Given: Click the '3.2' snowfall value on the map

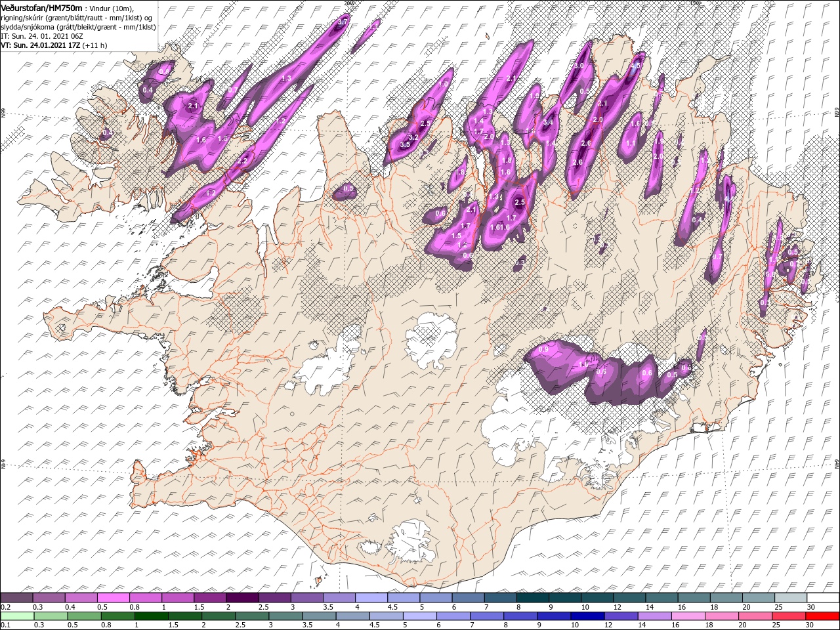Looking at the screenshot, I should point(413,137).
